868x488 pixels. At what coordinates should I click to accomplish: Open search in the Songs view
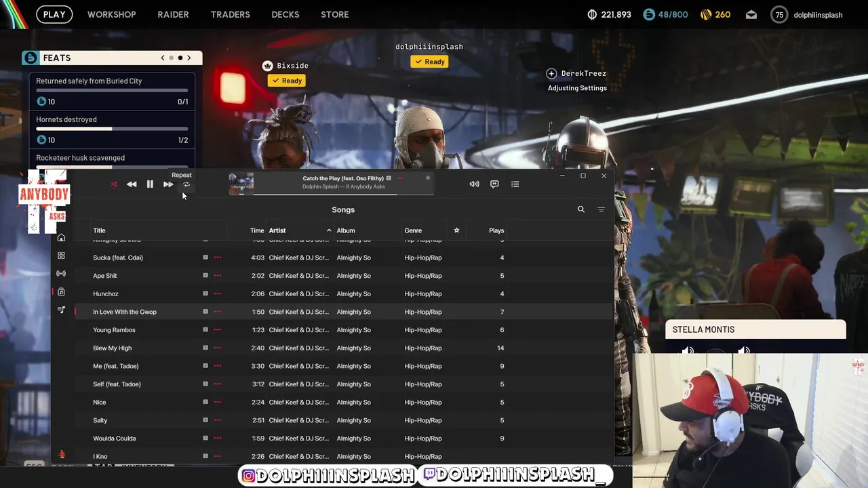point(581,209)
